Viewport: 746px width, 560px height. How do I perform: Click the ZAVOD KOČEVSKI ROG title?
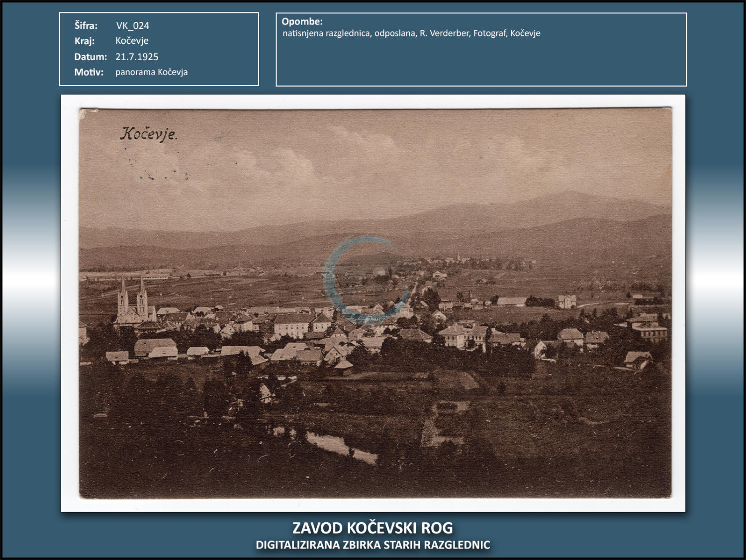coord(373,528)
